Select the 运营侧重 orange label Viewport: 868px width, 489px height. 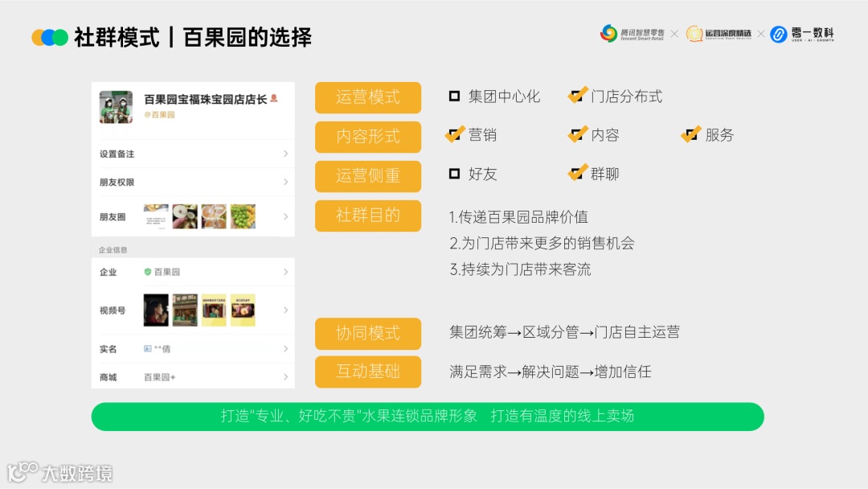368,176
